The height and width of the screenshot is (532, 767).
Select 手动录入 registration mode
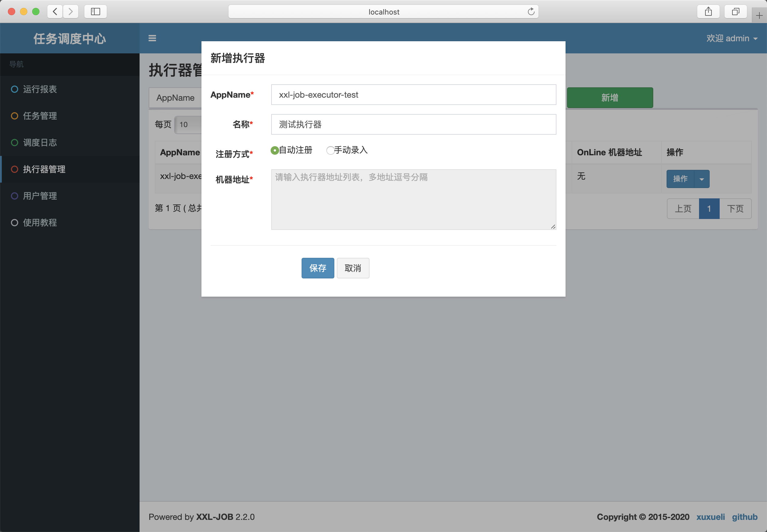coord(330,150)
